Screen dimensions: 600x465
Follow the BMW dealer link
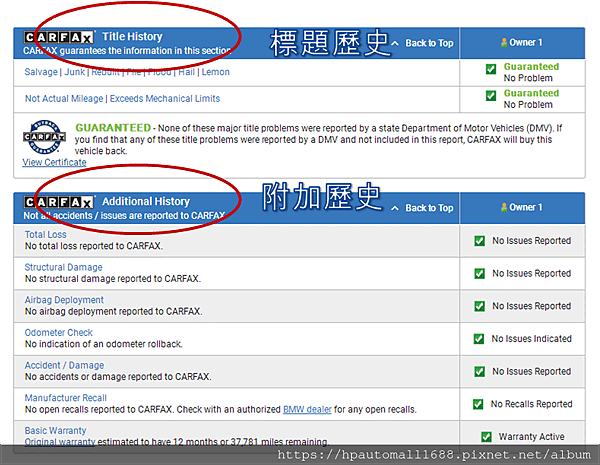pos(307,410)
